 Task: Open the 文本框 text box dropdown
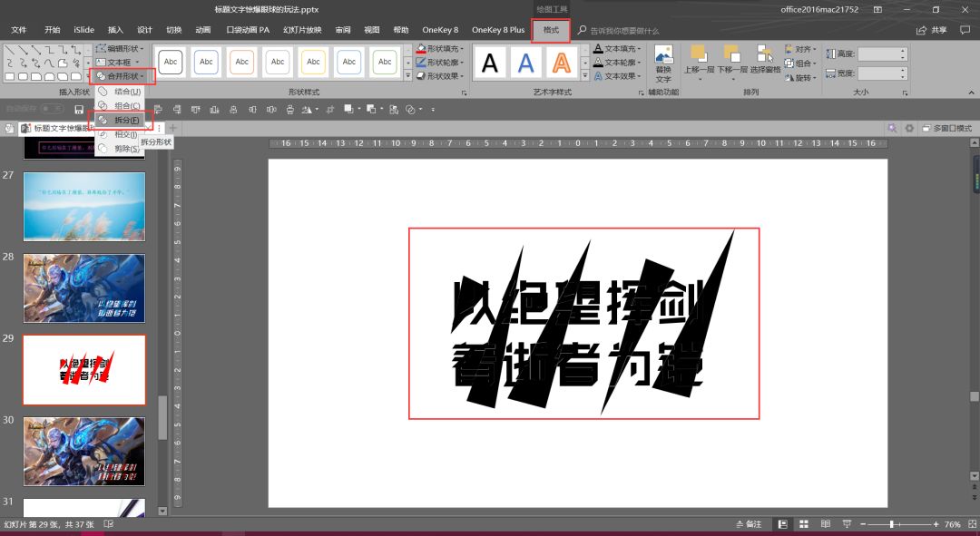(x=117, y=63)
